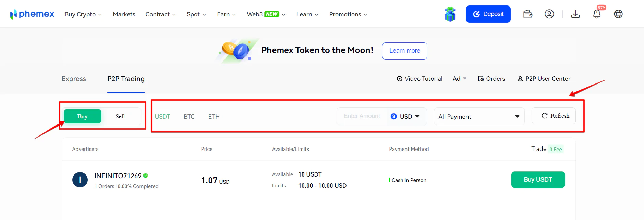
Task: Click the Refresh button
Action: [554, 116]
